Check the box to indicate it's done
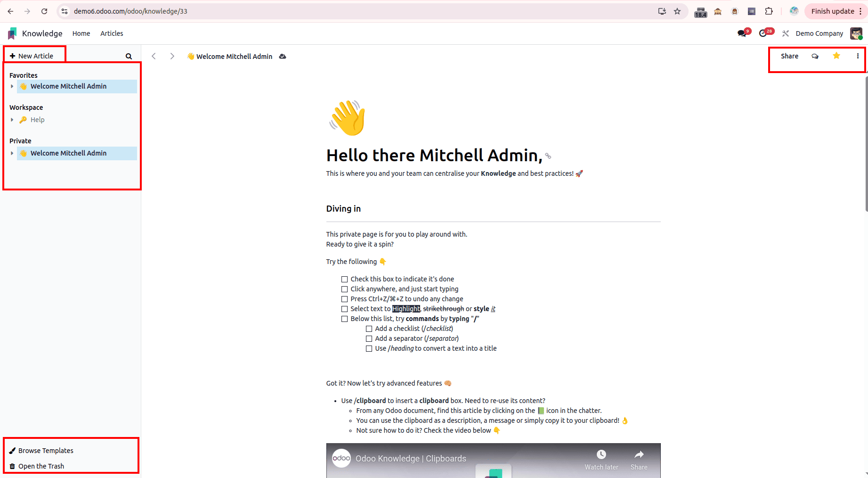The width and height of the screenshot is (868, 478). [x=344, y=279]
